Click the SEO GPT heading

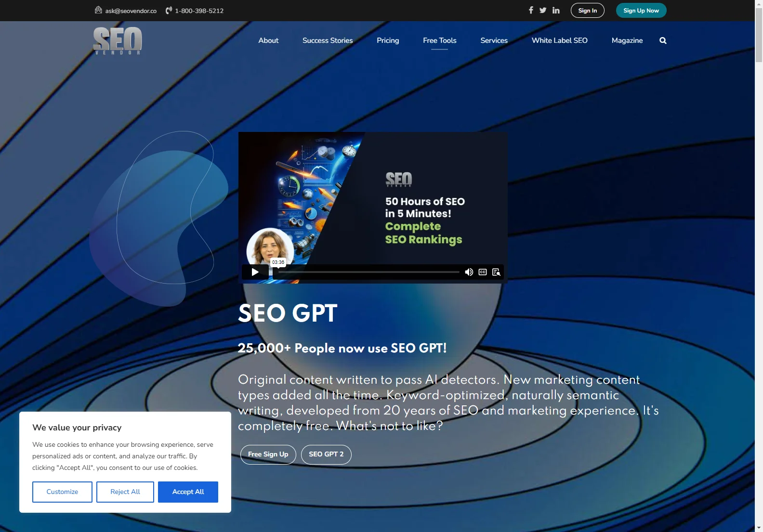tap(288, 313)
